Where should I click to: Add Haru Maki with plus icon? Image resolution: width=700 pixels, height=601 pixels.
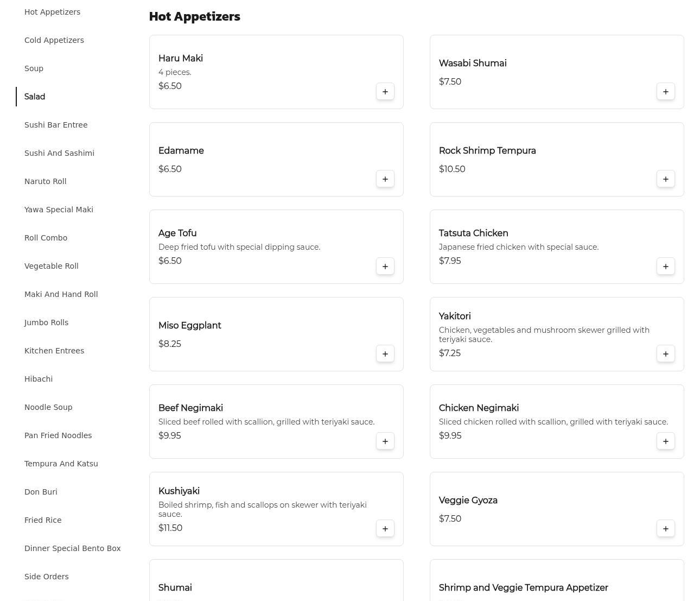pyautogui.click(x=385, y=92)
